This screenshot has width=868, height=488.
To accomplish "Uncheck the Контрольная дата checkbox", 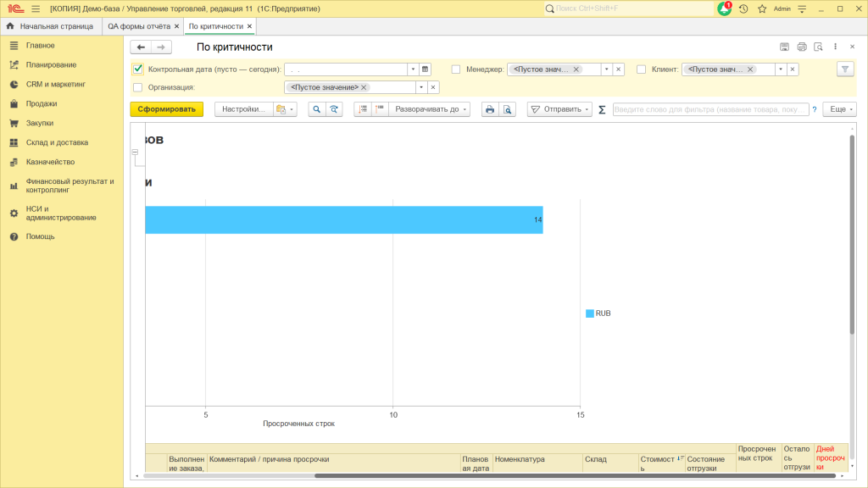I will point(138,69).
